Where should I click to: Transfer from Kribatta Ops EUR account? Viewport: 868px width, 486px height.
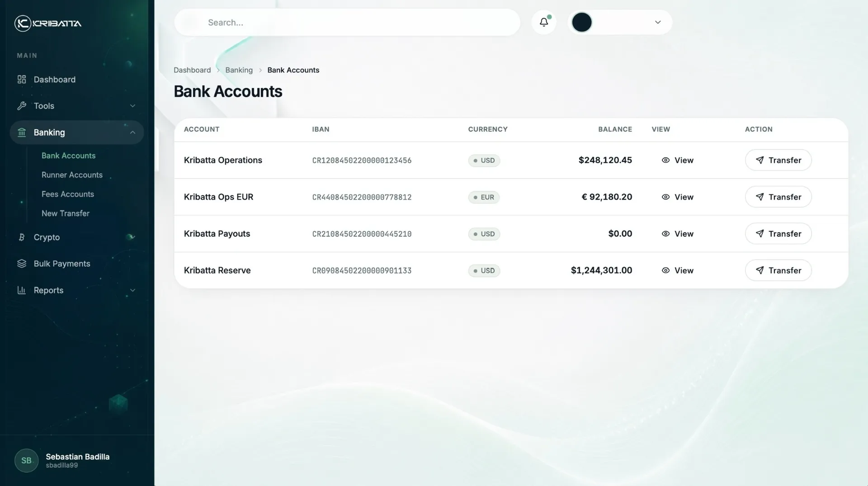click(x=778, y=197)
